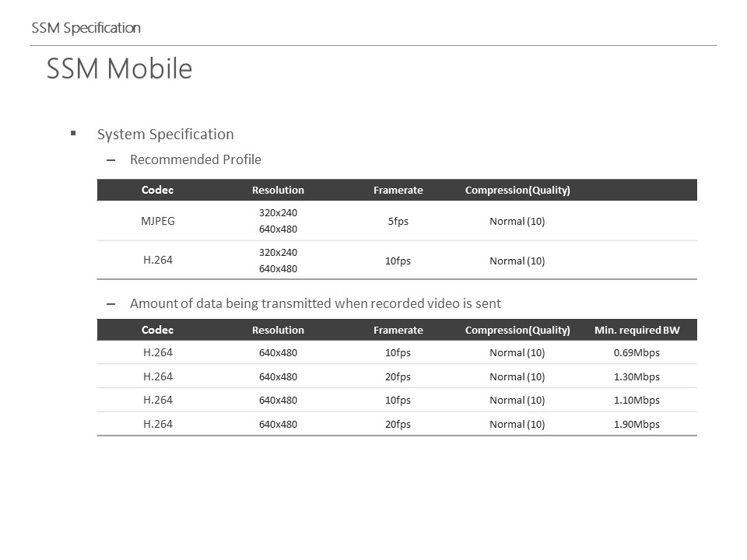The width and height of the screenshot is (747, 560).
Task: Click the "System Specification" bullet text
Action: [x=165, y=135]
